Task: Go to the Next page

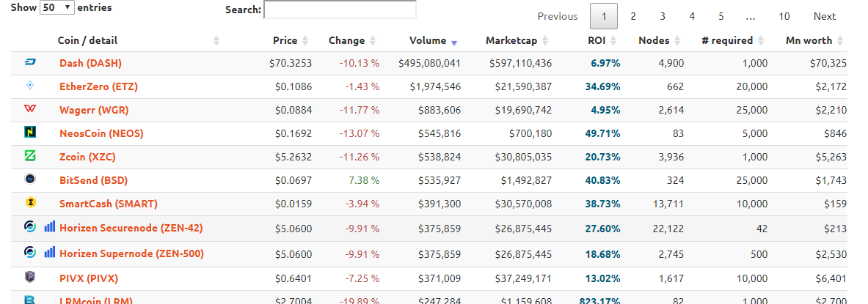Action: (824, 17)
